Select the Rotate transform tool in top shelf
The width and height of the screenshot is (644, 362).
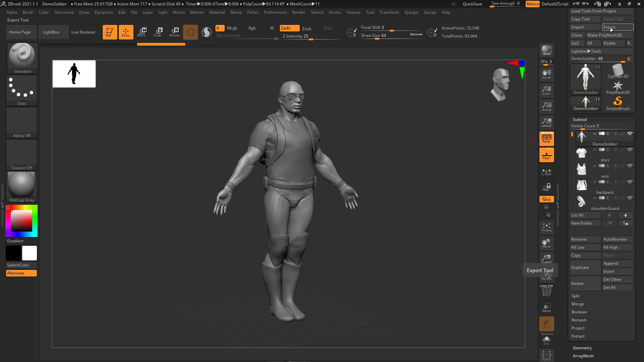click(174, 32)
